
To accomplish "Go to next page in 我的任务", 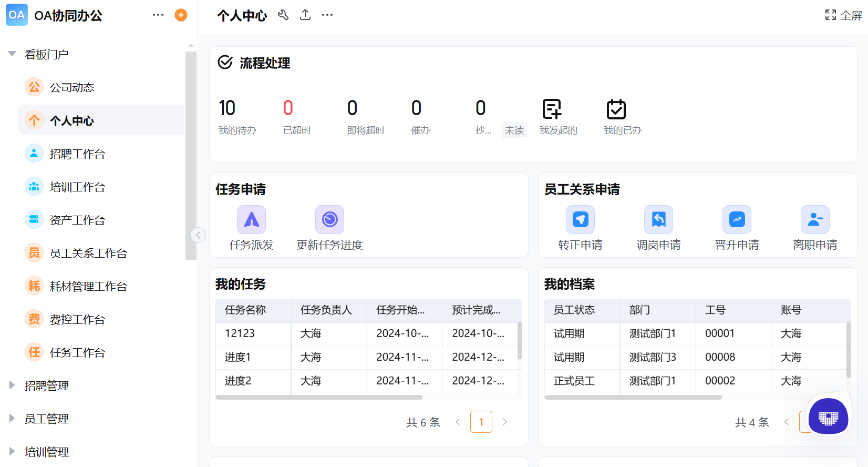I will [505, 422].
